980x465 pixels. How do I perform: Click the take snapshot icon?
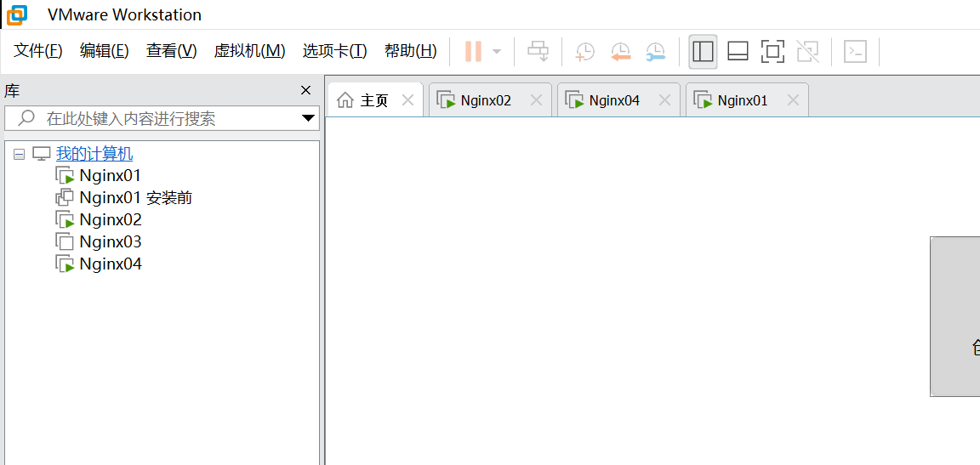click(585, 52)
